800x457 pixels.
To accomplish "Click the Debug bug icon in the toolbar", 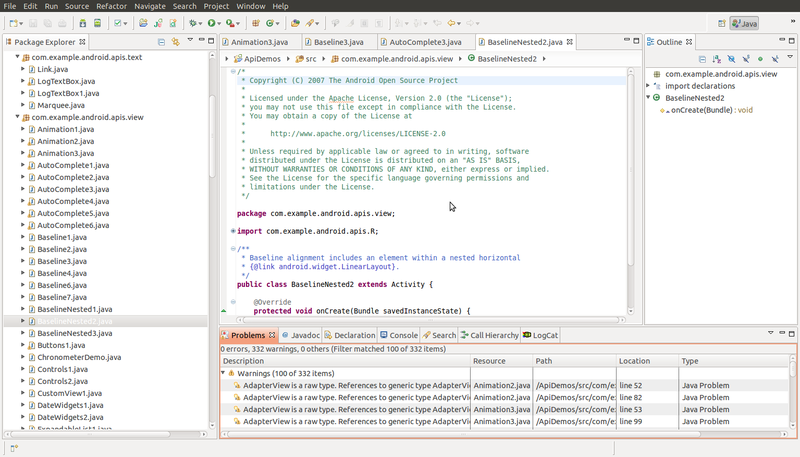I will [x=191, y=22].
